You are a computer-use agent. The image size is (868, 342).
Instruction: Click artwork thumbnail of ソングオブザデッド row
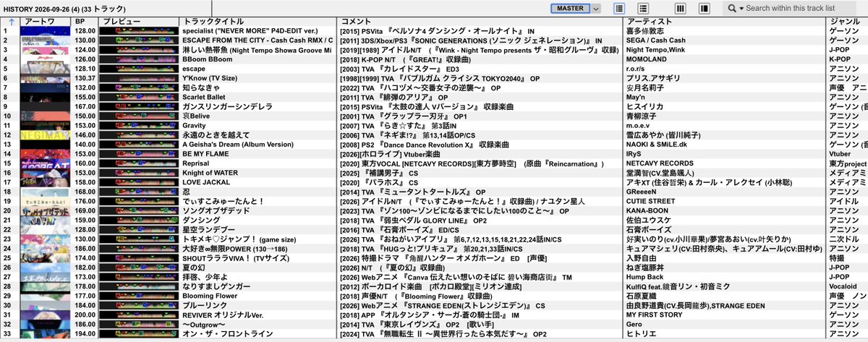[x=46, y=210]
